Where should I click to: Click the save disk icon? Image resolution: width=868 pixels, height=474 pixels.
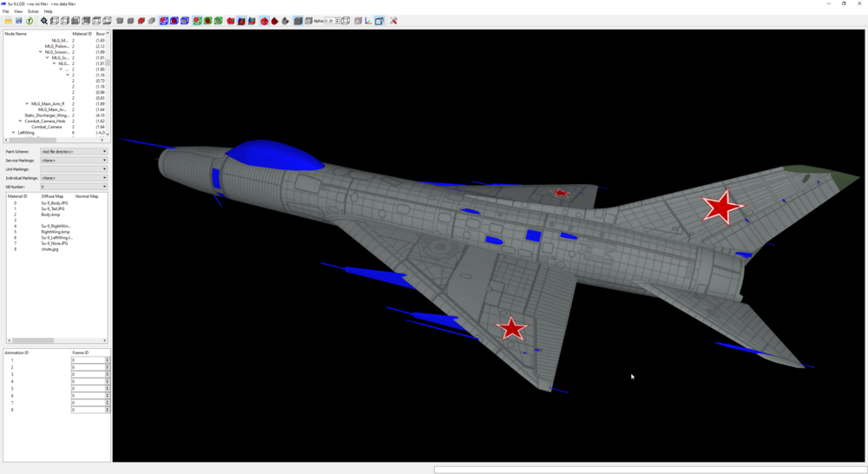[19, 21]
